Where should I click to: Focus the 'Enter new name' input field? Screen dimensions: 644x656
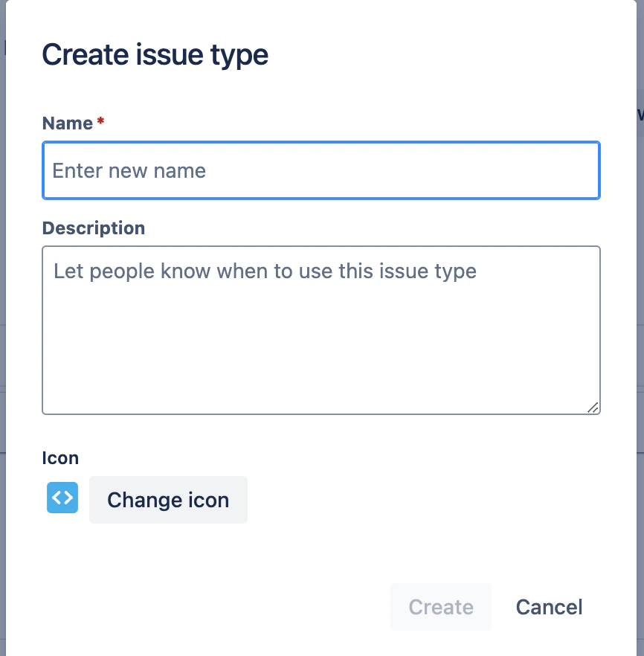pos(320,170)
